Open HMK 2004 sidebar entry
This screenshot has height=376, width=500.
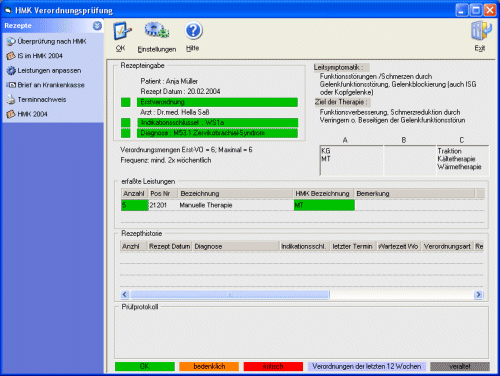point(32,114)
